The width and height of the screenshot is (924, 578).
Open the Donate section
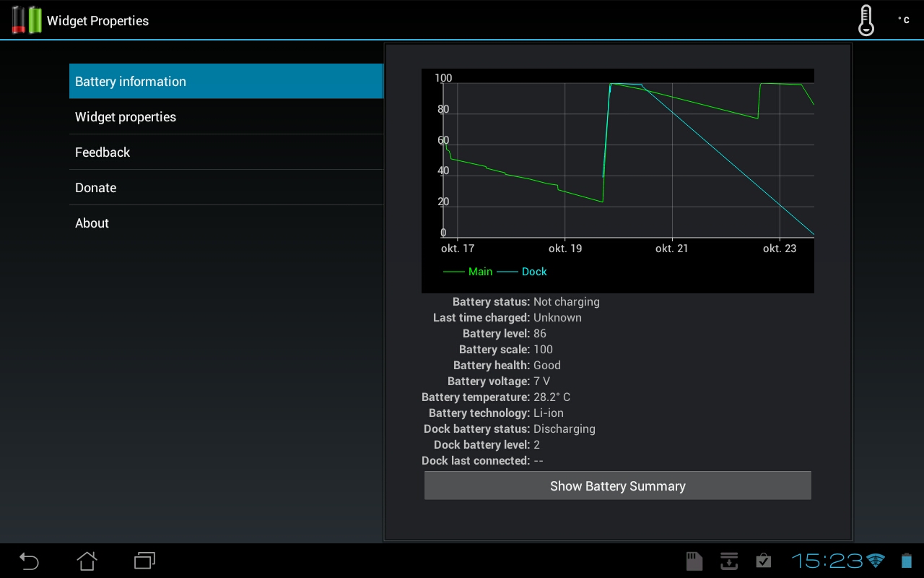226,187
